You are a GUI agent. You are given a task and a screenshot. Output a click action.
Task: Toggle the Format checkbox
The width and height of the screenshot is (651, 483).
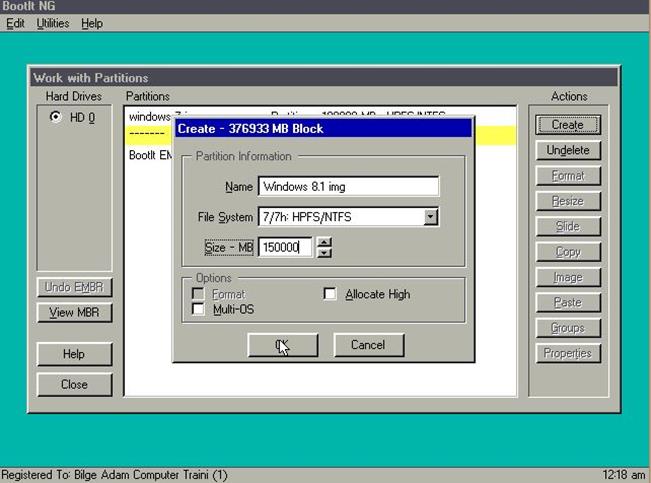pos(198,294)
